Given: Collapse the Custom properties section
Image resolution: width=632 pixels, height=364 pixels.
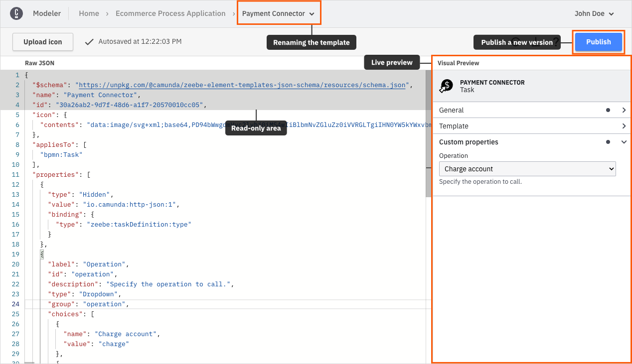Looking at the screenshot, I should 624,142.
